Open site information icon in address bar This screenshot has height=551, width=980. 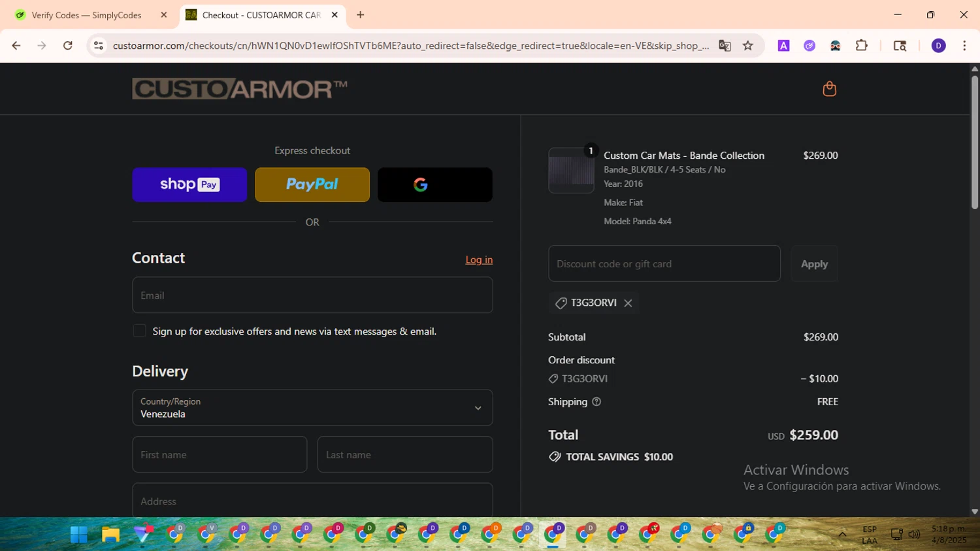[99, 46]
